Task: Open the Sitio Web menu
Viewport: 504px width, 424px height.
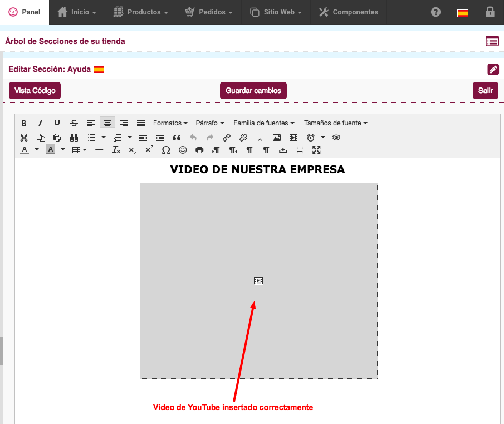Action: (276, 12)
